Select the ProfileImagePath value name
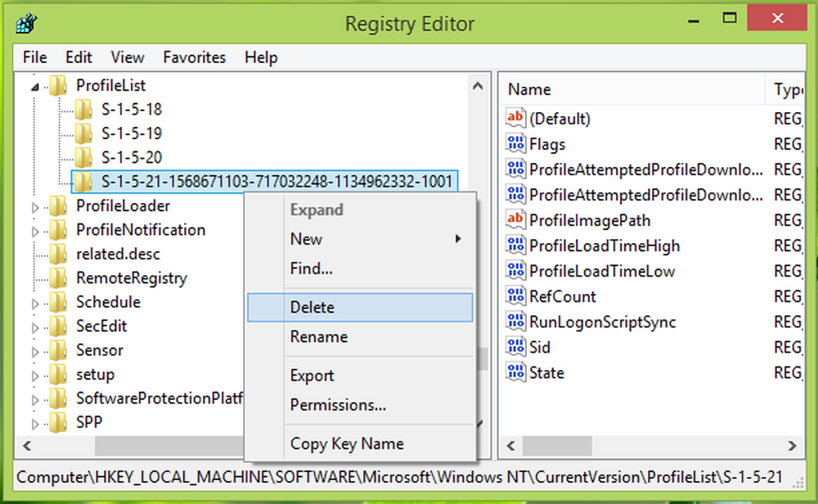The width and height of the screenshot is (818, 504). pyautogui.click(x=590, y=220)
